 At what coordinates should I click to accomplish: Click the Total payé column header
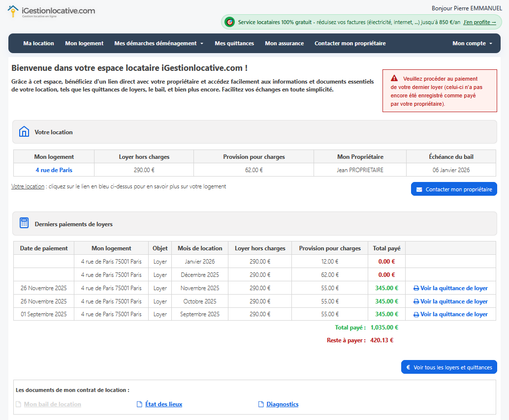pos(386,248)
